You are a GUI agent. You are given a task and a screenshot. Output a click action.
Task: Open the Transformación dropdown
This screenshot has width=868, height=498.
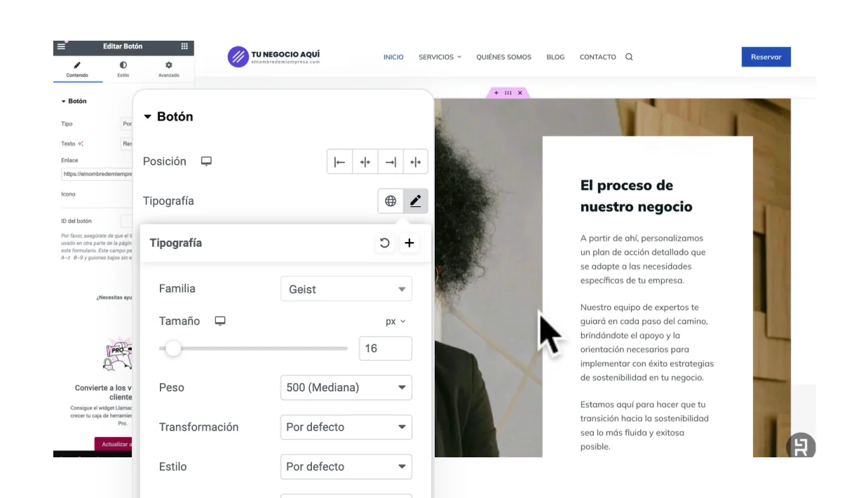(x=346, y=427)
